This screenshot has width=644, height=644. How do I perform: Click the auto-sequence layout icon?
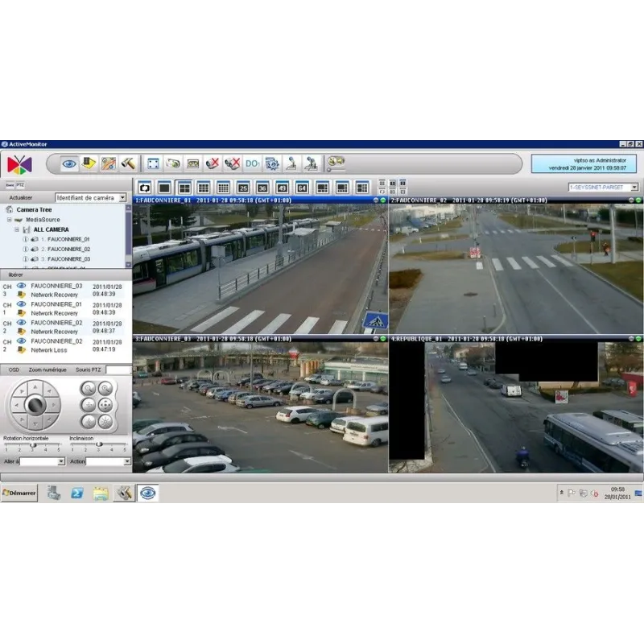click(145, 188)
